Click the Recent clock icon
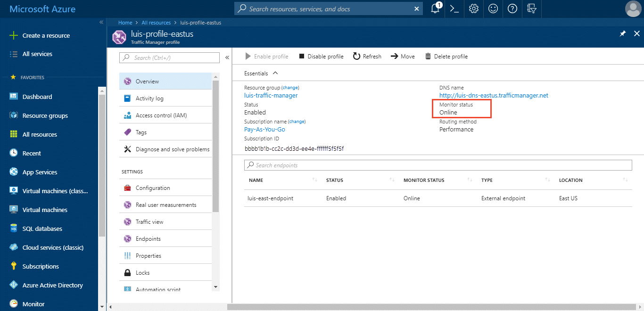The height and width of the screenshot is (311, 644). click(x=14, y=153)
